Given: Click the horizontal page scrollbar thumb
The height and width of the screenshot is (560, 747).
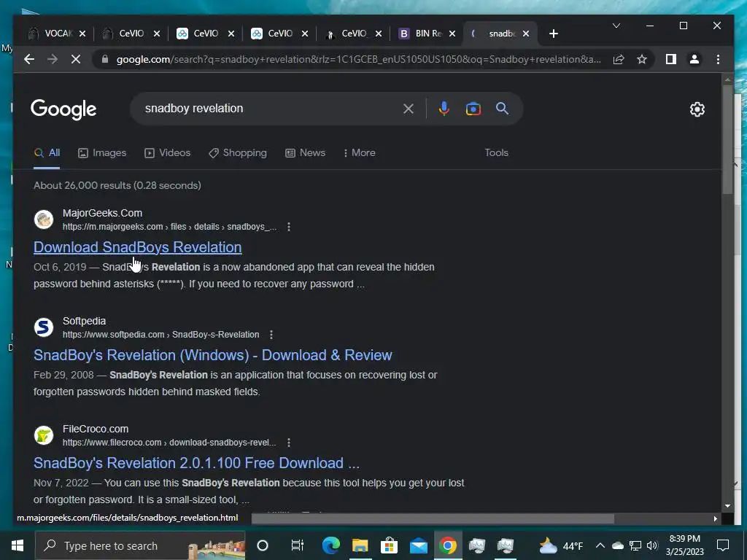Looking at the screenshot, I should click(433, 518).
